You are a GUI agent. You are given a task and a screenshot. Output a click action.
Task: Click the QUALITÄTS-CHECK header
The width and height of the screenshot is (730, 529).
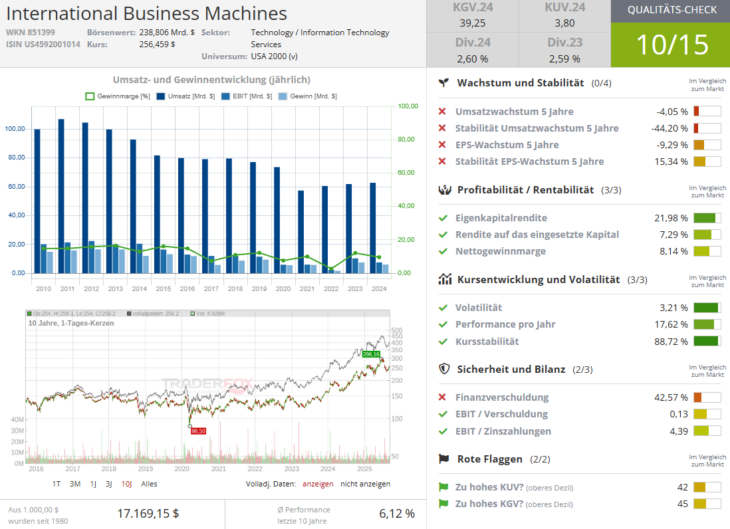670,11
